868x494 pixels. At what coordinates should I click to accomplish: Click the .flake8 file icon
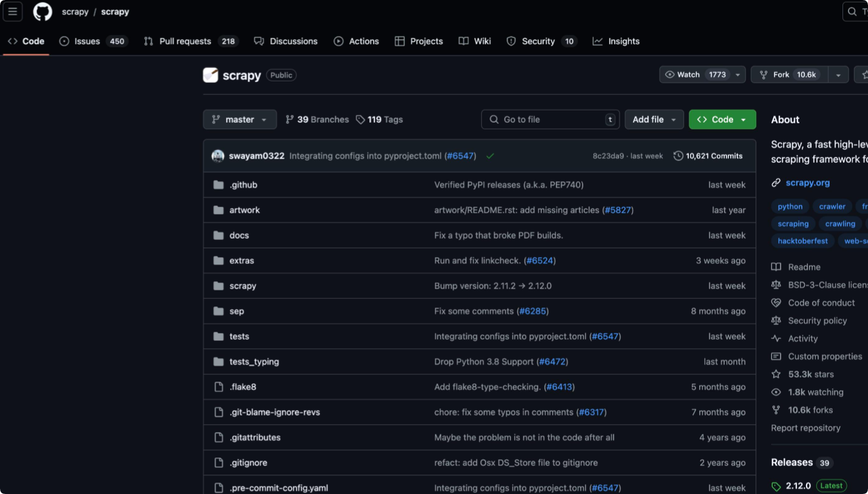point(219,387)
